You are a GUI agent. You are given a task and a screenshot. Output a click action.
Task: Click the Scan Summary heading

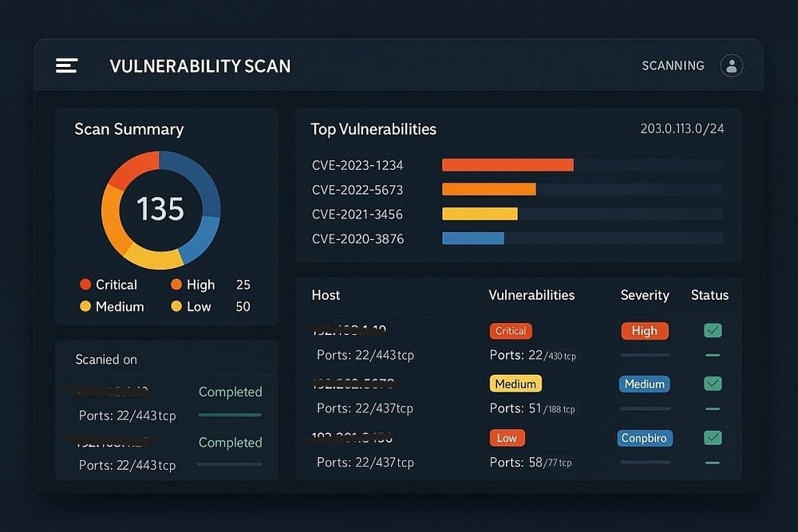[x=128, y=129]
